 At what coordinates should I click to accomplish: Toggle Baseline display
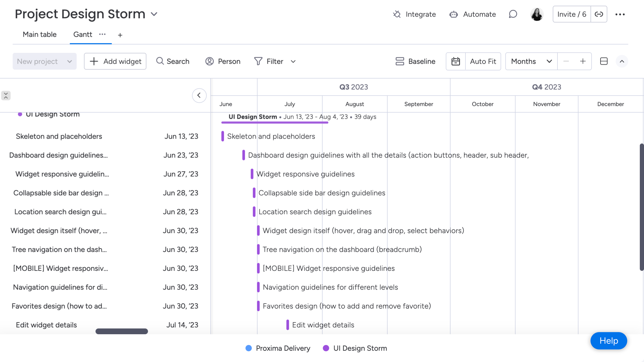pos(415,61)
